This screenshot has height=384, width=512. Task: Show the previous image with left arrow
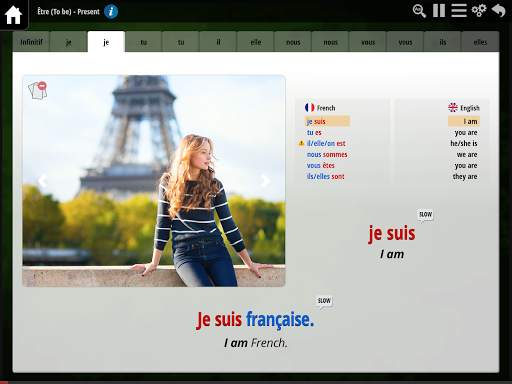[42, 181]
